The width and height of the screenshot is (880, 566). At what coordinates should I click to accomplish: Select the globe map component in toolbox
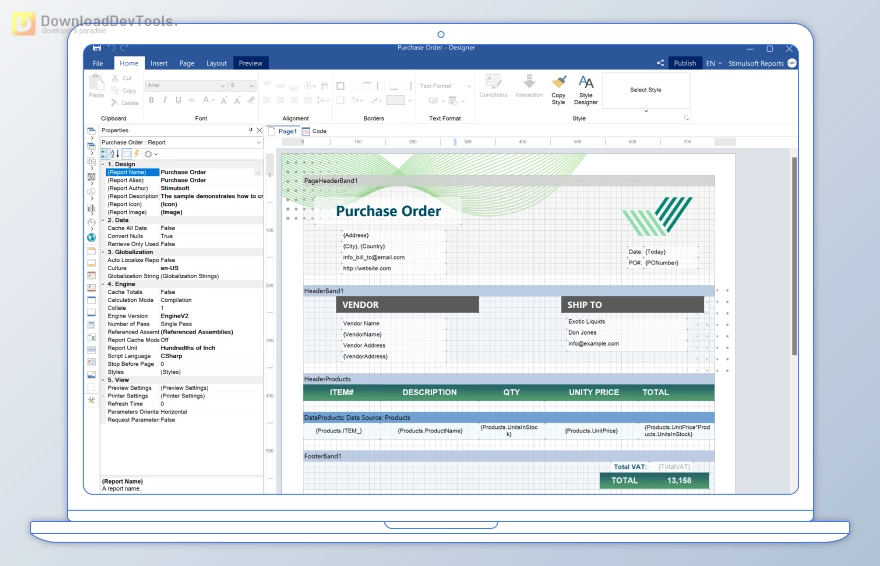(91, 237)
